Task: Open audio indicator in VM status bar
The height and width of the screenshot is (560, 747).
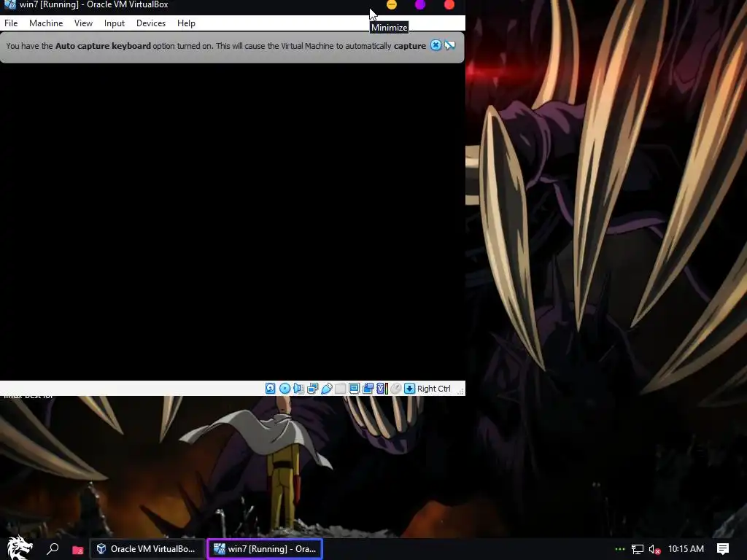Action: (298, 389)
